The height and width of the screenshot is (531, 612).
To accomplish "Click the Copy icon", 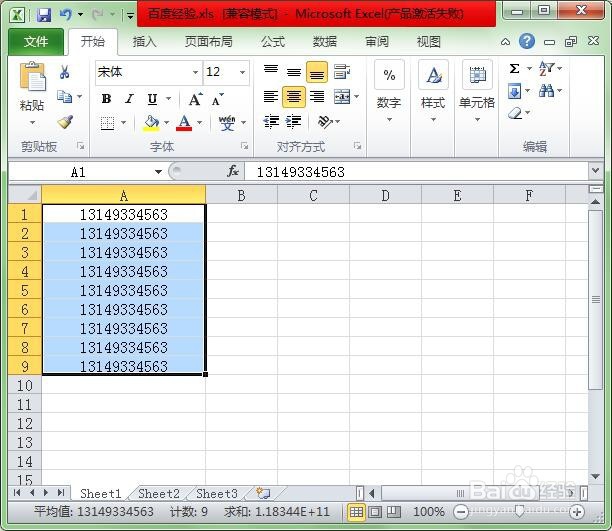I will 65,96.
